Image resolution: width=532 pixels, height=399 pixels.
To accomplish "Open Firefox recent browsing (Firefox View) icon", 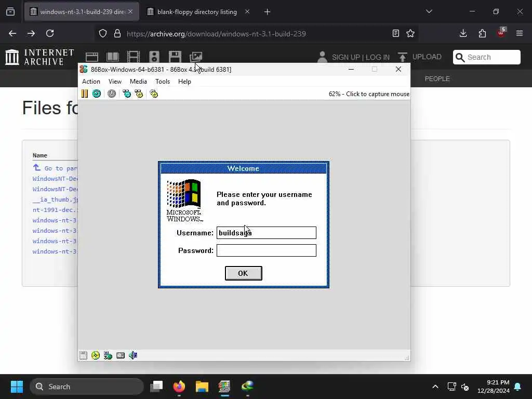I will pos(10,12).
